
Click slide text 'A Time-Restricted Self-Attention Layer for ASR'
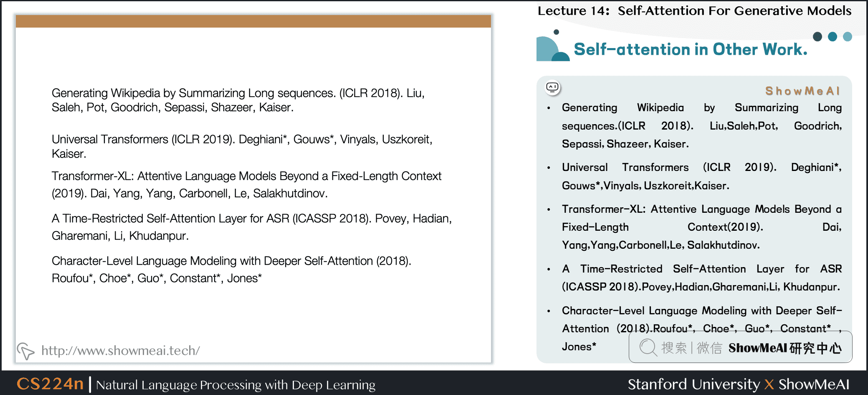click(170, 218)
